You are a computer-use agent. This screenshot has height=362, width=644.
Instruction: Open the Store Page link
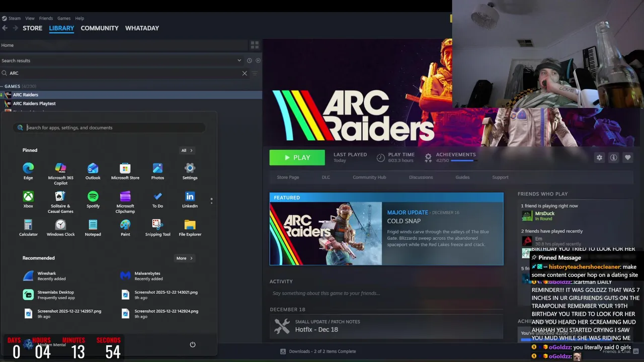coord(288,177)
